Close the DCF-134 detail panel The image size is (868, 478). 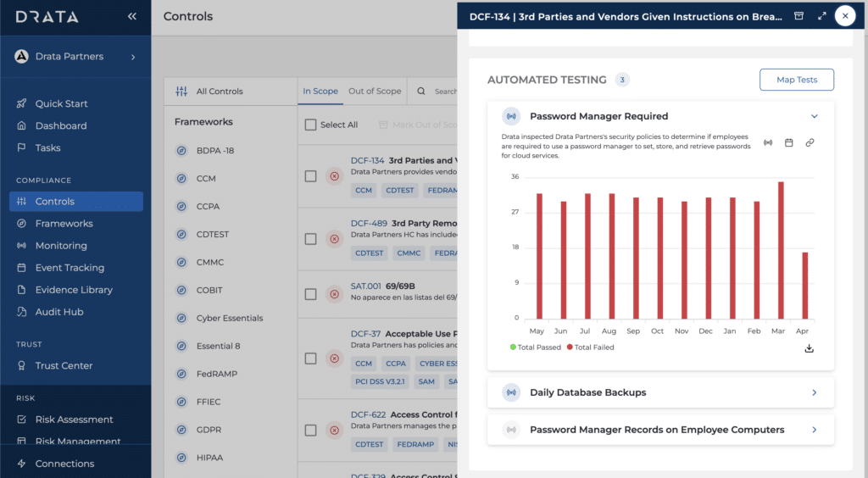pos(845,16)
